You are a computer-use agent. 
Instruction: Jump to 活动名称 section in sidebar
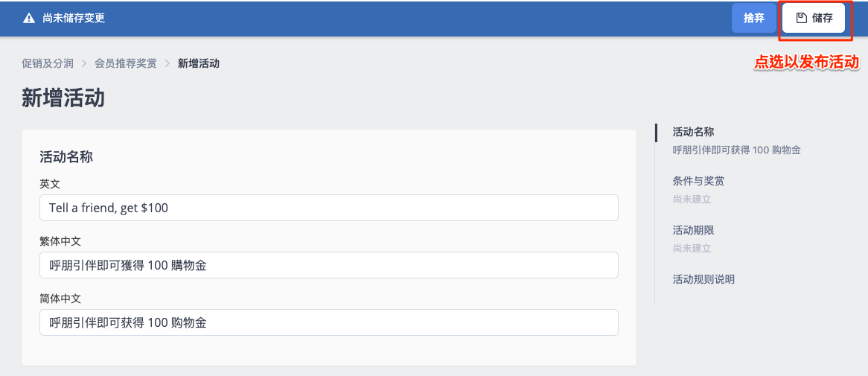pos(694,132)
